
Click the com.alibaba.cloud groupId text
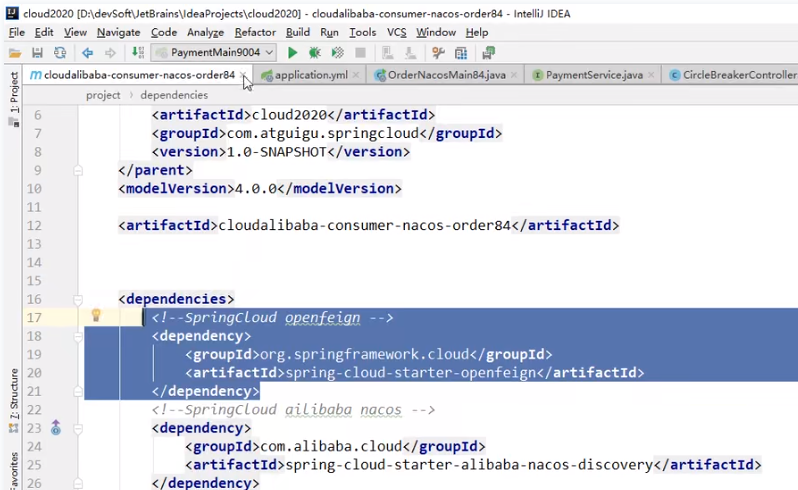[x=331, y=447]
